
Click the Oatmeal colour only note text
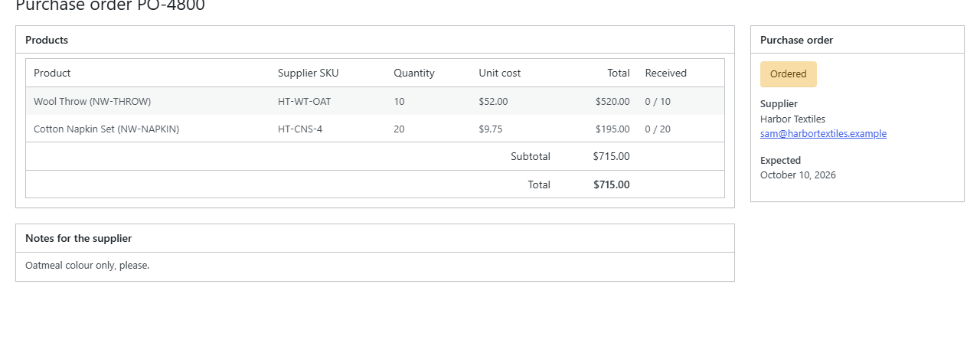point(87,266)
